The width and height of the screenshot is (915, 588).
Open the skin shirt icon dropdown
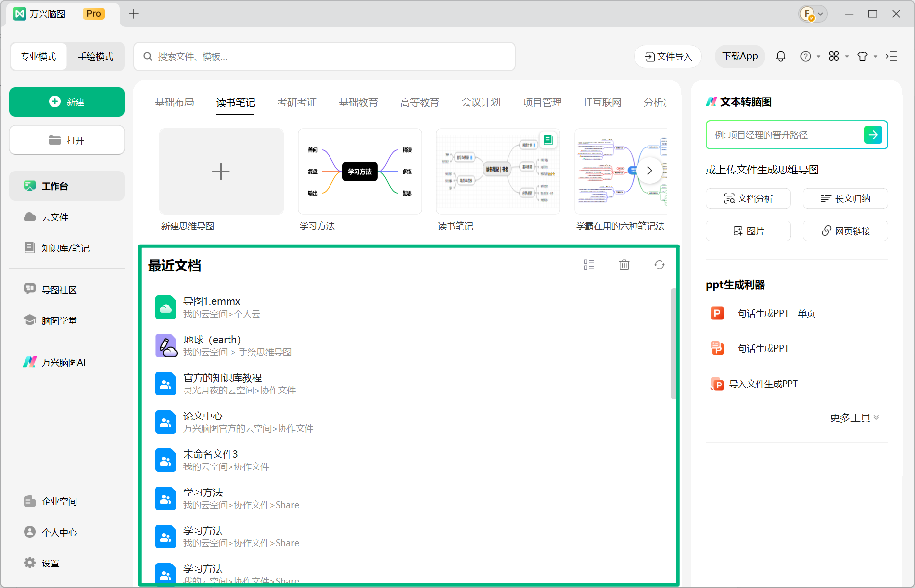point(867,56)
